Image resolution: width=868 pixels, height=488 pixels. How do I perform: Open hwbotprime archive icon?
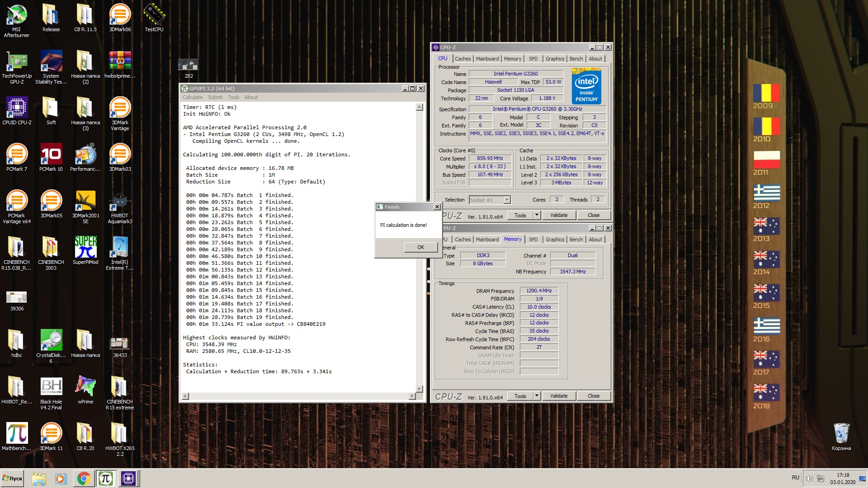click(x=120, y=64)
